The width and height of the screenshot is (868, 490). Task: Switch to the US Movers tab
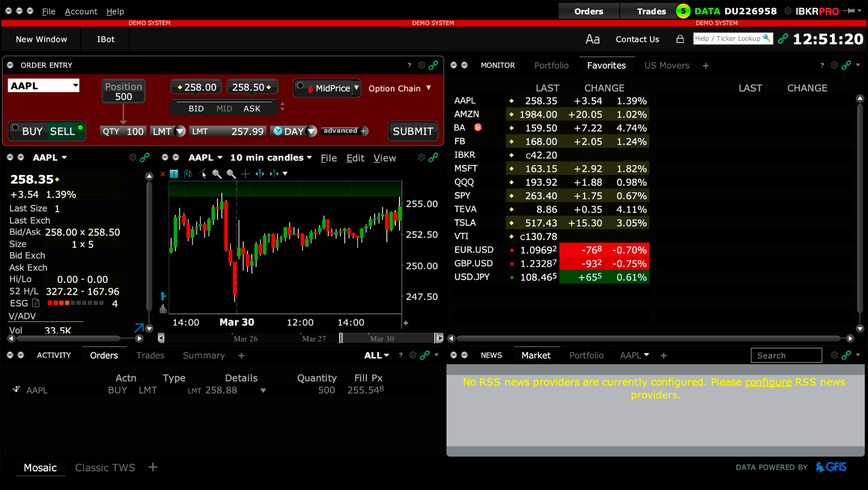667,65
